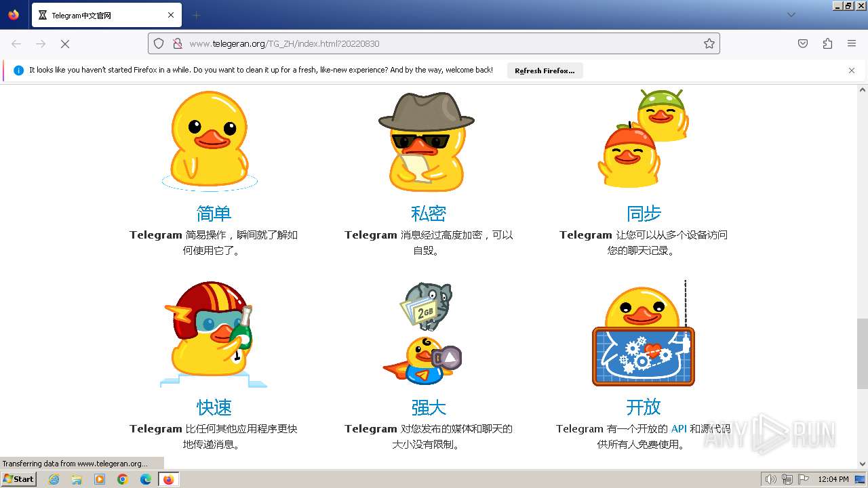The image size is (868, 488).
Task: Click Telegram 对您发布的媒体 description text
Action: pyautogui.click(x=429, y=436)
